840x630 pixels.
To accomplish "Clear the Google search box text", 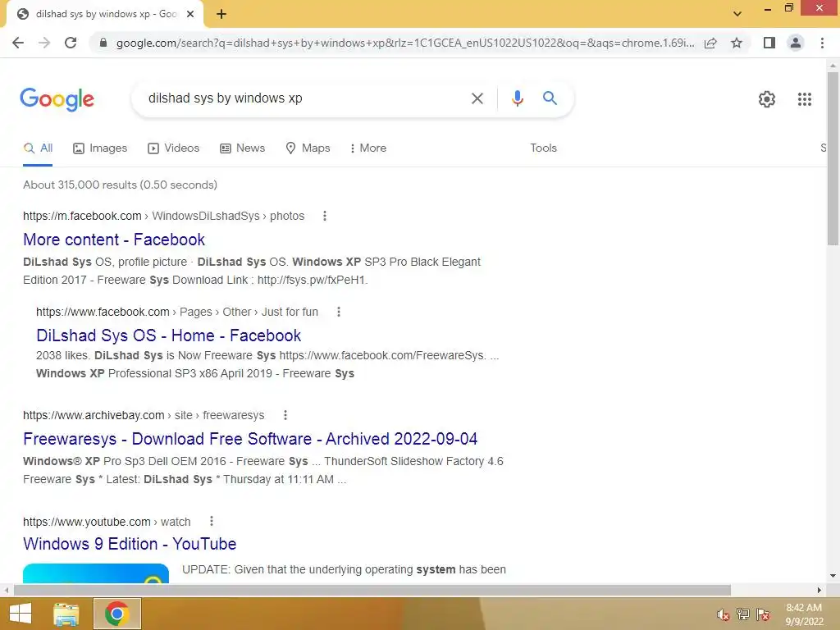I will coord(477,98).
